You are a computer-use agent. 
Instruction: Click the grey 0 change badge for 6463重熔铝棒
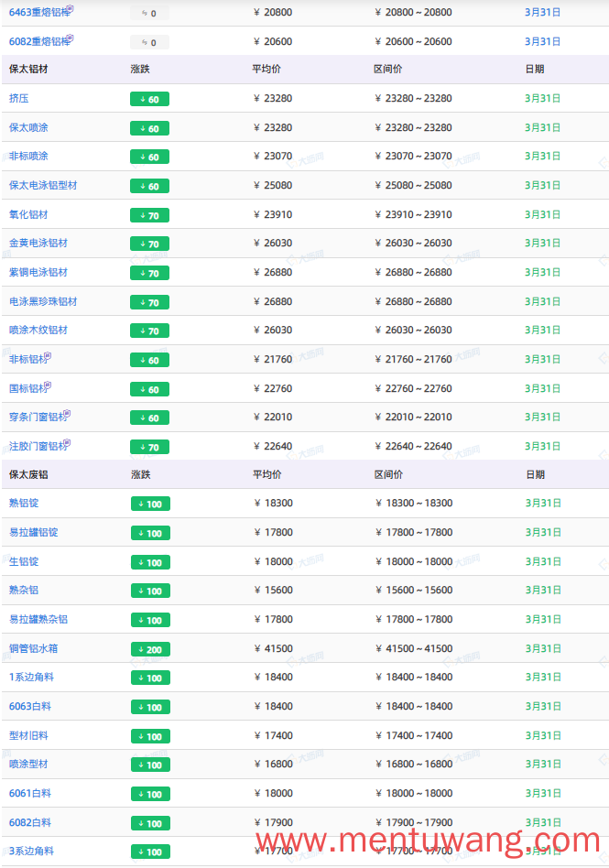point(149,14)
